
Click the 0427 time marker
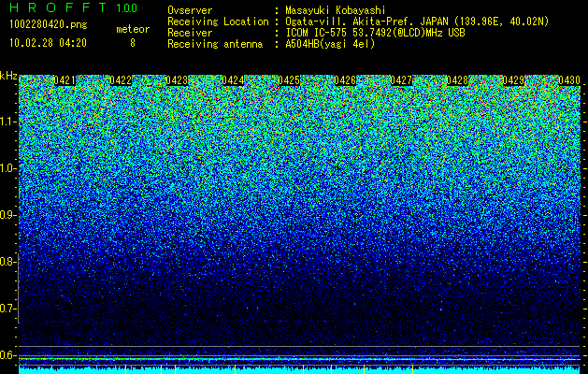click(x=401, y=80)
